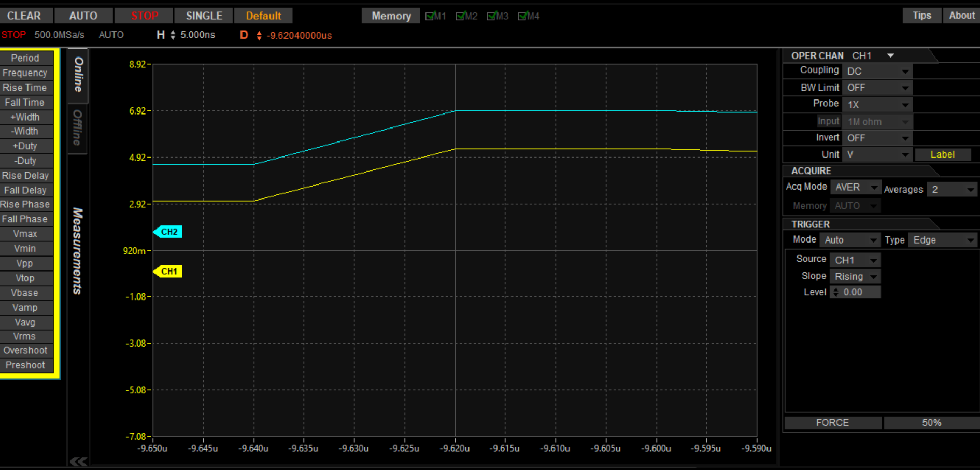Screen dimensions: 980x470
Task: Choose Fall Phase measurement
Action: tap(26, 219)
